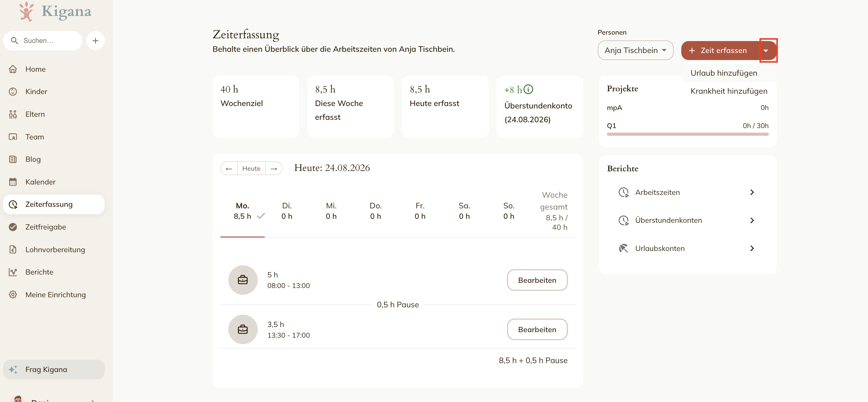The image size is (868, 402).
Task: Click the Meine Einrichtung gear icon
Action: tap(13, 294)
